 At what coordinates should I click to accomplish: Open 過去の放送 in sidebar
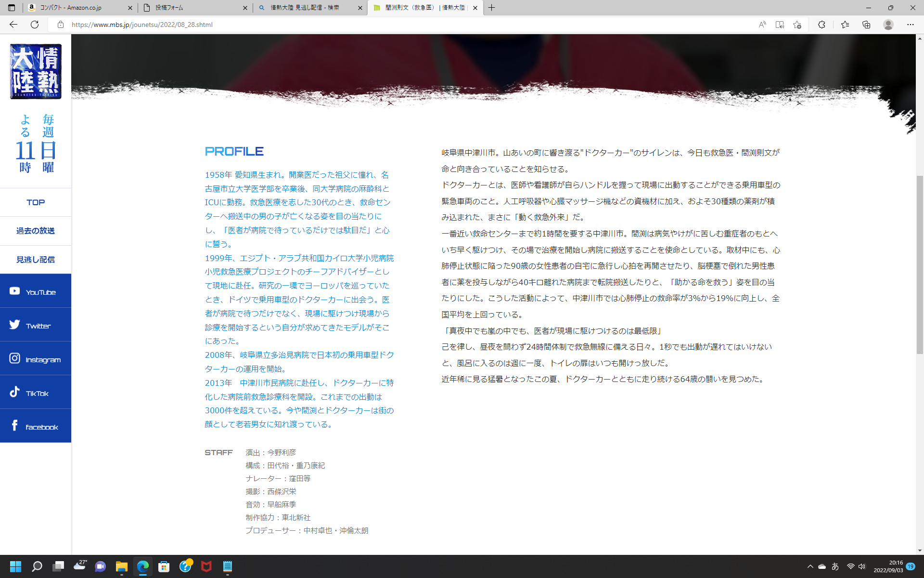(x=36, y=231)
